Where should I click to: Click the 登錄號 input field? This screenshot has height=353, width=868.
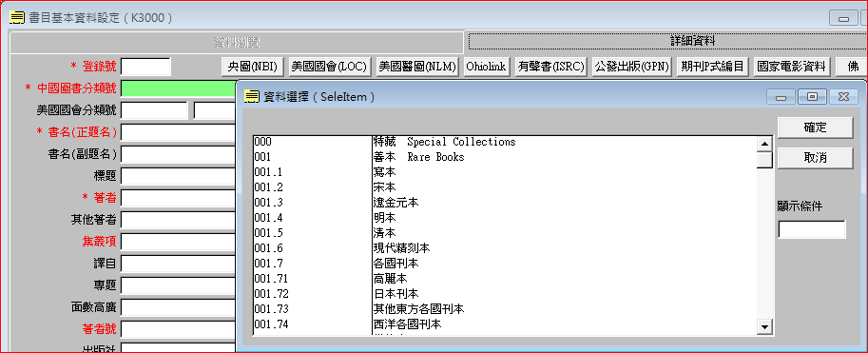pos(145,67)
